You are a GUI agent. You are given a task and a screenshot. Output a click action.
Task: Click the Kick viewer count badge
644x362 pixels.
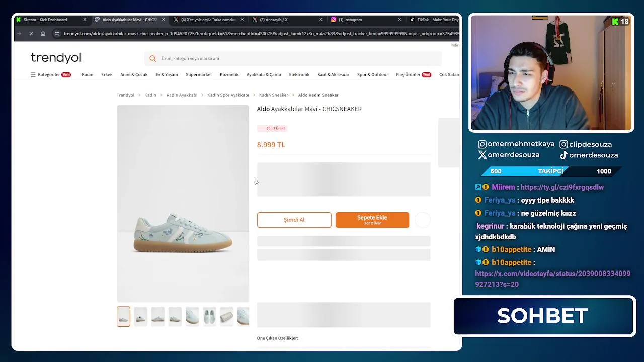[620, 22]
